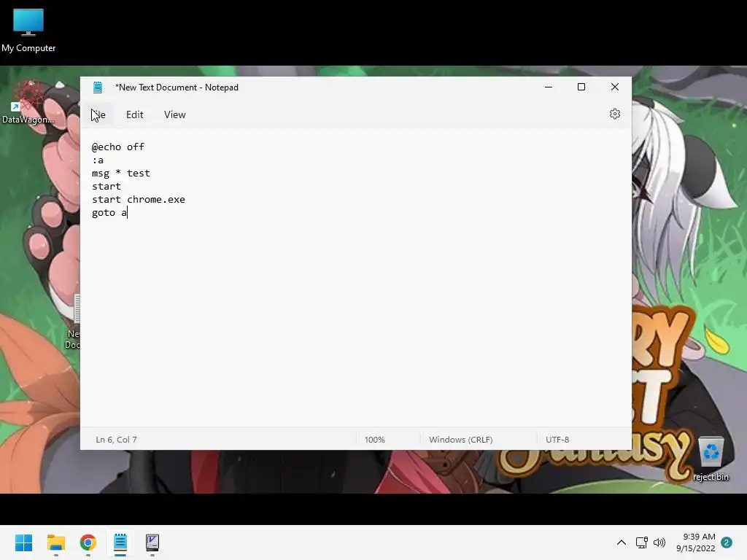
Task: Select the reject bin recycle icon
Action: [711, 459]
